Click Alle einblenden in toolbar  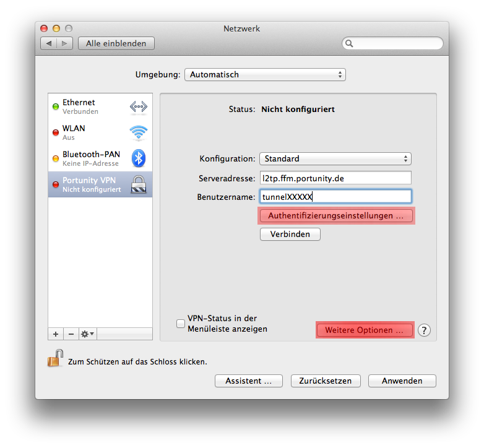116,44
